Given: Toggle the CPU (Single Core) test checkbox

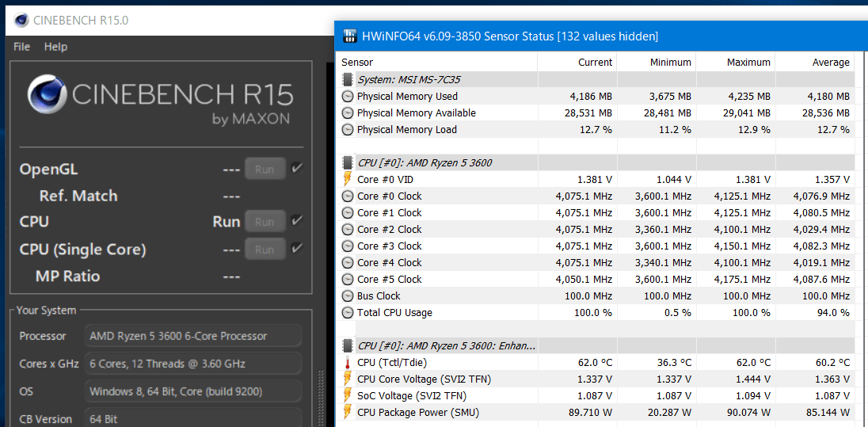Looking at the screenshot, I should click(297, 247).
